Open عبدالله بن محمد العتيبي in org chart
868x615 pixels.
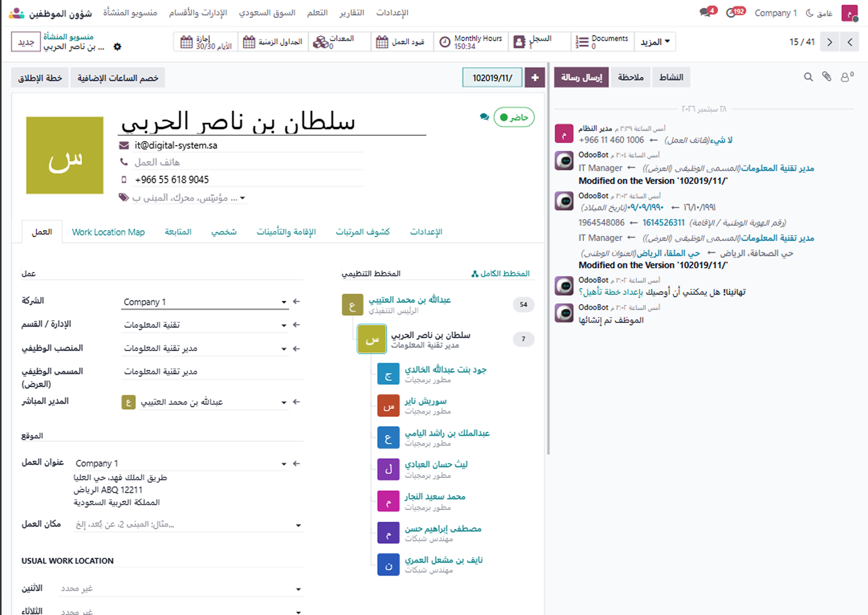pos(410,300)
